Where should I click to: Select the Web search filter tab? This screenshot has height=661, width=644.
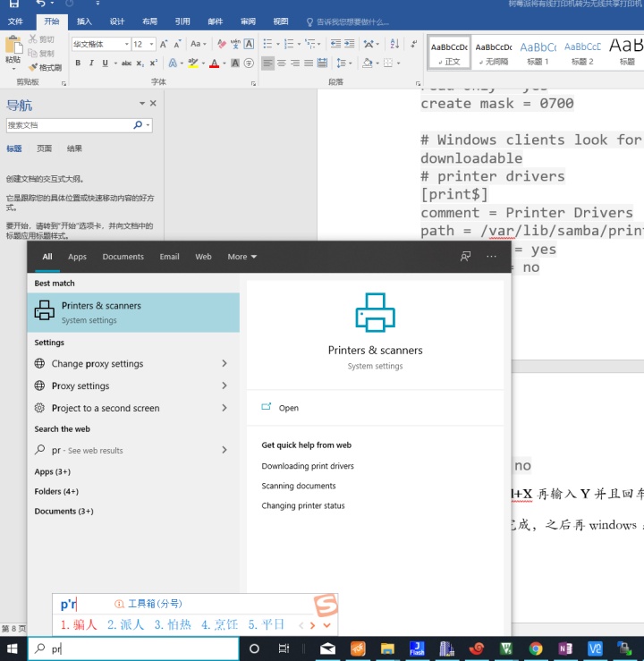203,257
